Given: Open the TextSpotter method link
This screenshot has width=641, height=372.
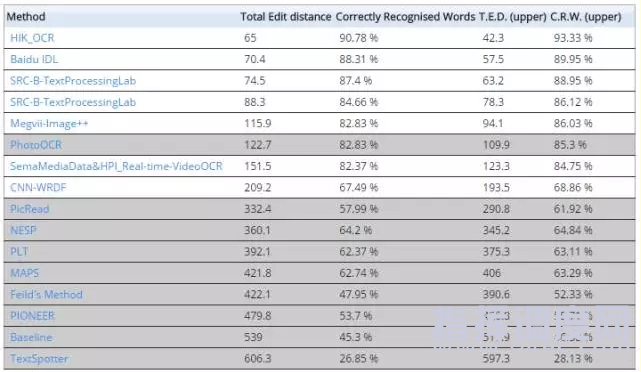Looking at the screenshot, I should coord(39,359).
